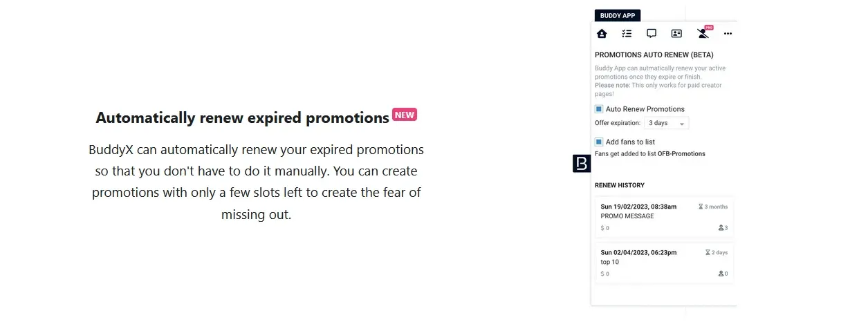Open the home icon in Buddy App toolbar
Screen dimensions: 868x324
pyautogui.click(x=602, y=33)
